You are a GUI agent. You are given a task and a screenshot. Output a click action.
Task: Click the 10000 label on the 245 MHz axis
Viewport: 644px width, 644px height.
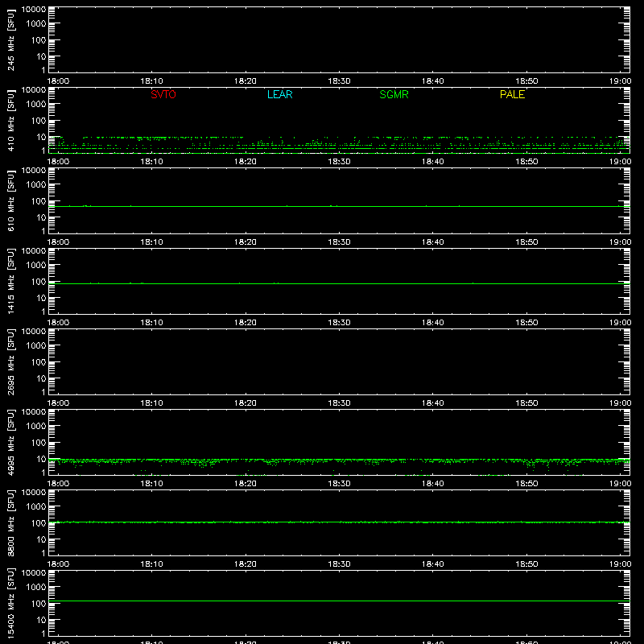[x=34, y=10]
